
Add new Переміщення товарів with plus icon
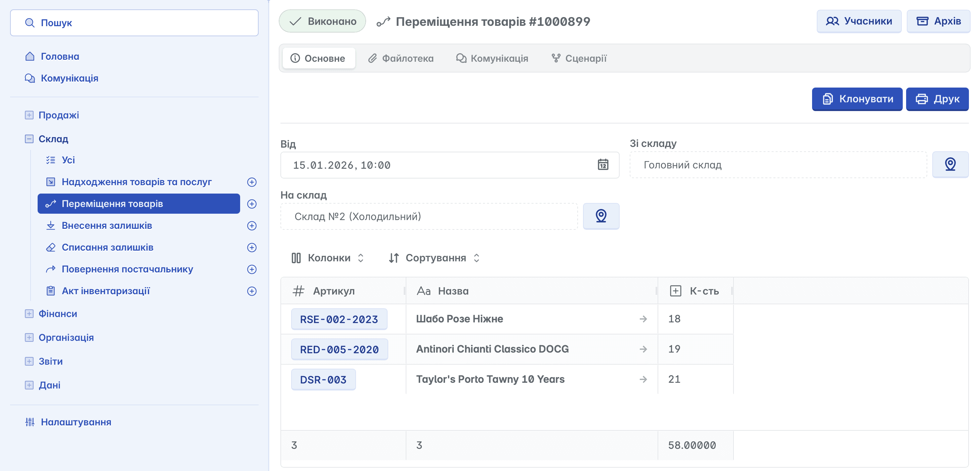252,204
